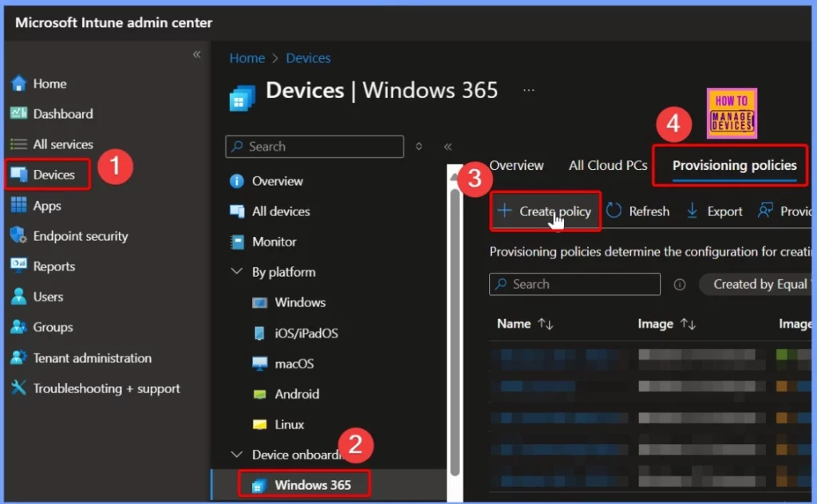Click the Windows 365 icon in tree
The height and width of the screenshot is (504, 817).
(259, 486)
